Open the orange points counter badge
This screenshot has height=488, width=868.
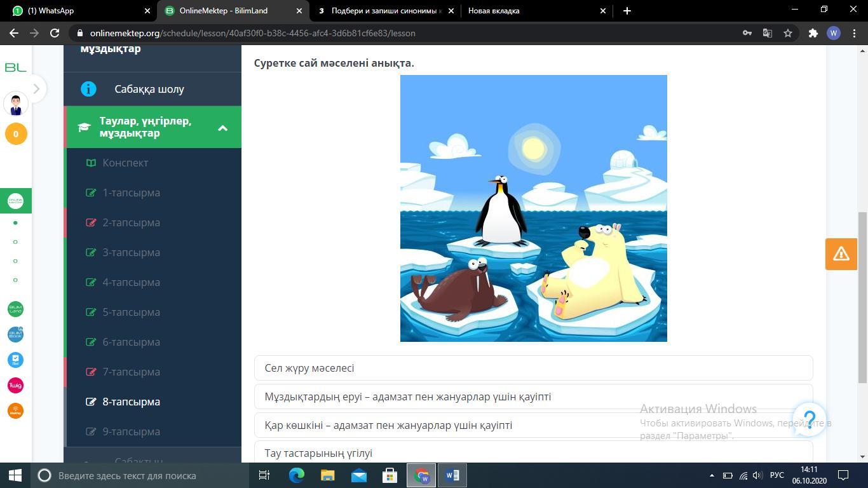(16, 134)
